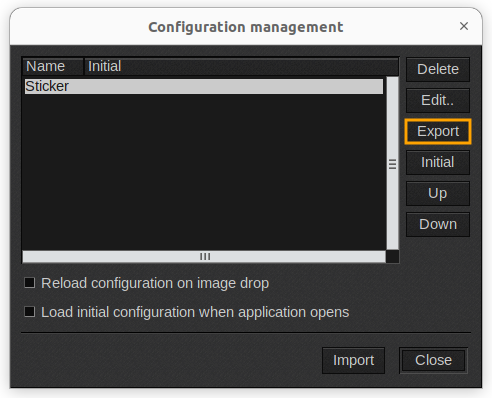Click the Name column header
492x398 pixels.
click(53, 66)
